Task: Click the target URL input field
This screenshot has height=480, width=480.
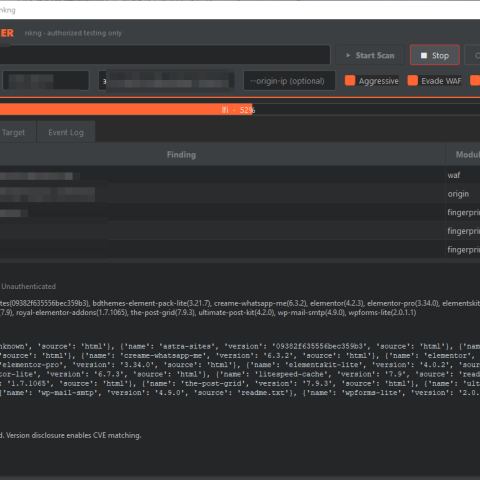Action: coord(165,55)
